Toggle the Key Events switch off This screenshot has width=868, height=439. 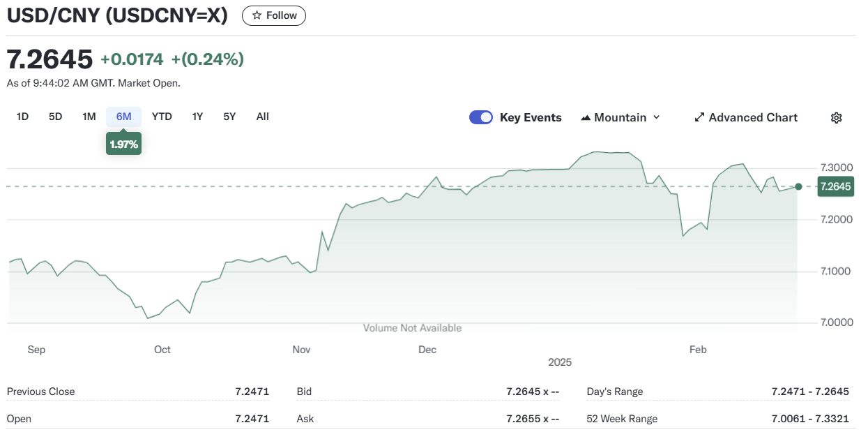click(x=481, y=117)
